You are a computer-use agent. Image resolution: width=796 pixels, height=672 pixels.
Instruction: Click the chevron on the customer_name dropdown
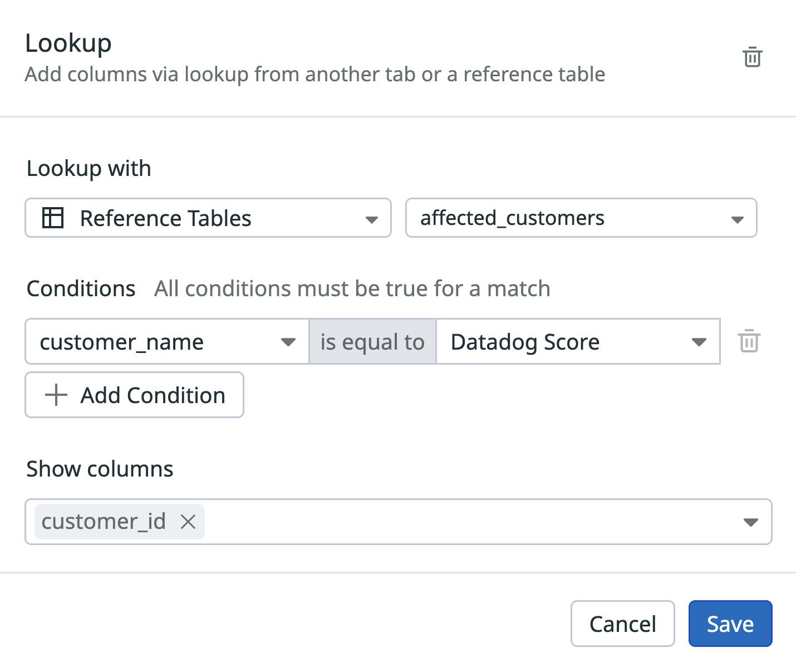pyautogui.click(x=289, y=341)
